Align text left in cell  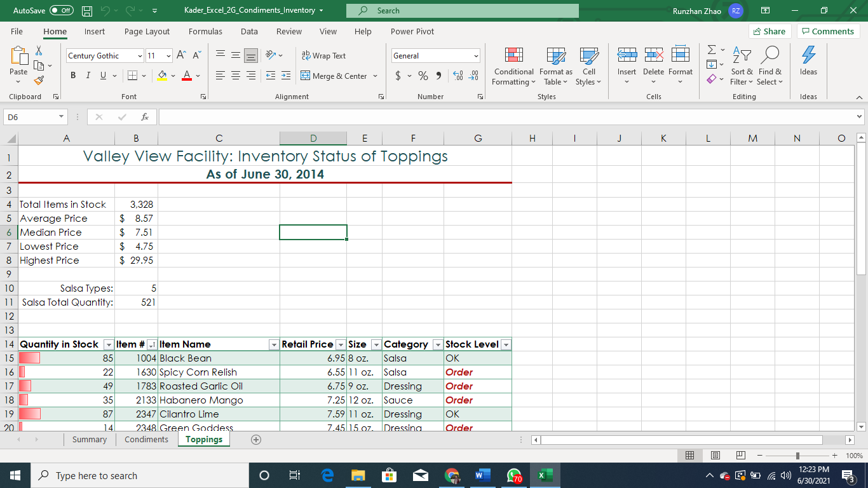click(220, 76)
